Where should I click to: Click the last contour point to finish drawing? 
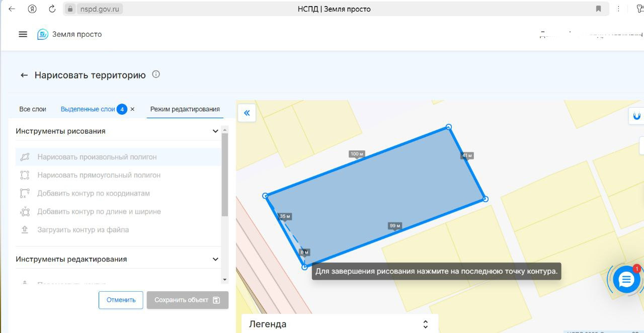point(304,267)
